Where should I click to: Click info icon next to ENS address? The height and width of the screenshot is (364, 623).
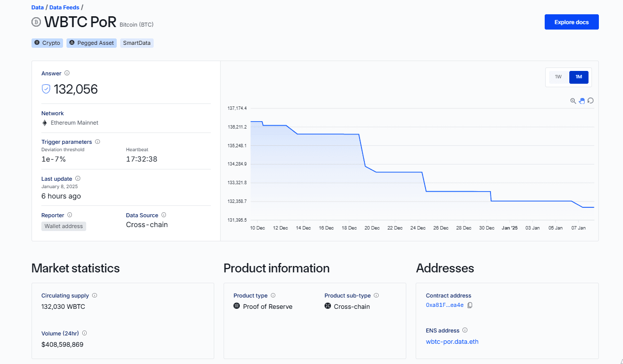(465, 331)
